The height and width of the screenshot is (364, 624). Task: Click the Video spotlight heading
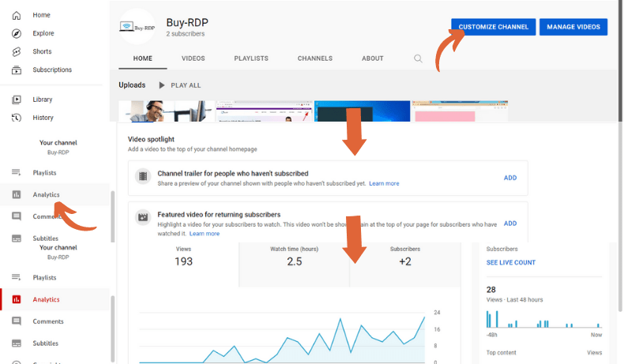[x=151, y=139]
